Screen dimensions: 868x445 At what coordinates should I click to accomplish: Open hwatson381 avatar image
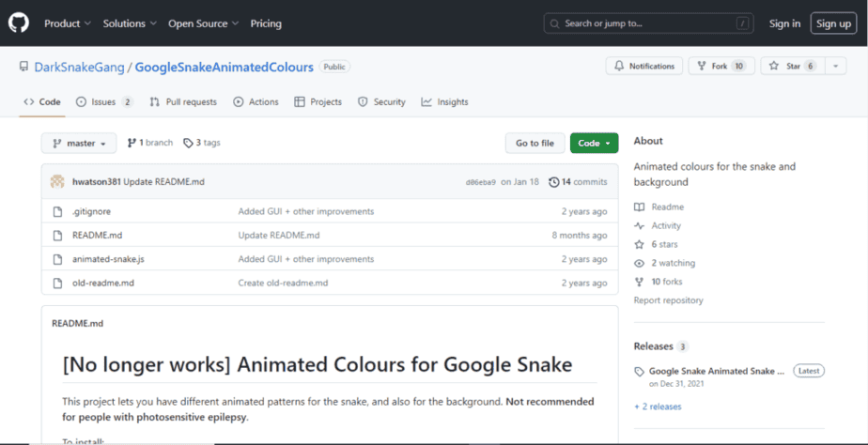[57, 181]
